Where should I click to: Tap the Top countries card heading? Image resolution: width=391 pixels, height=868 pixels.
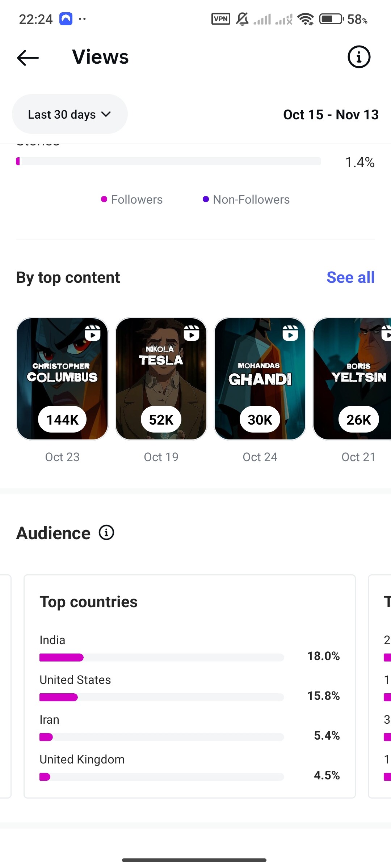[89, 602]
